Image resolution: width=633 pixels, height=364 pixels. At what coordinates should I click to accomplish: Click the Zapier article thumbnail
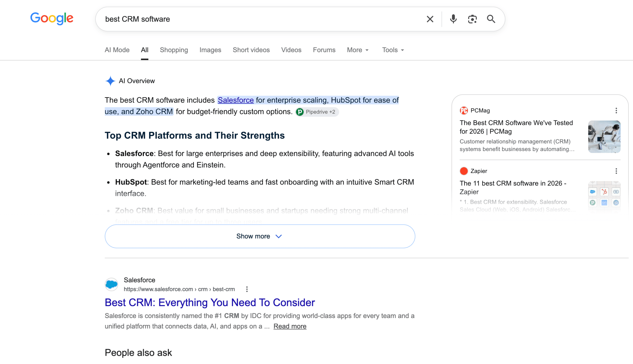pyautogui.click(x=604, y=197)
